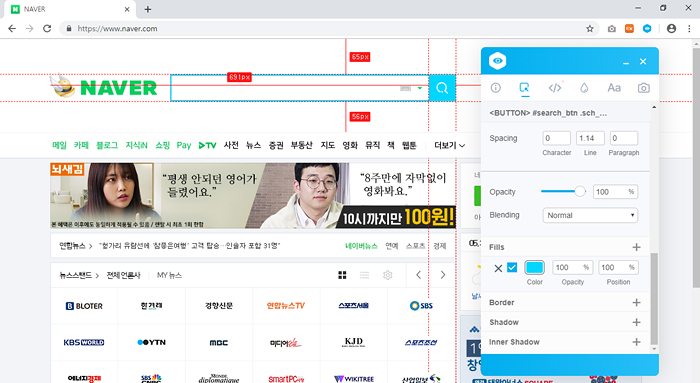This screenshot has height=383, width=700.
Task: Open the 블로그 menu item
Action: coord(107,145)
